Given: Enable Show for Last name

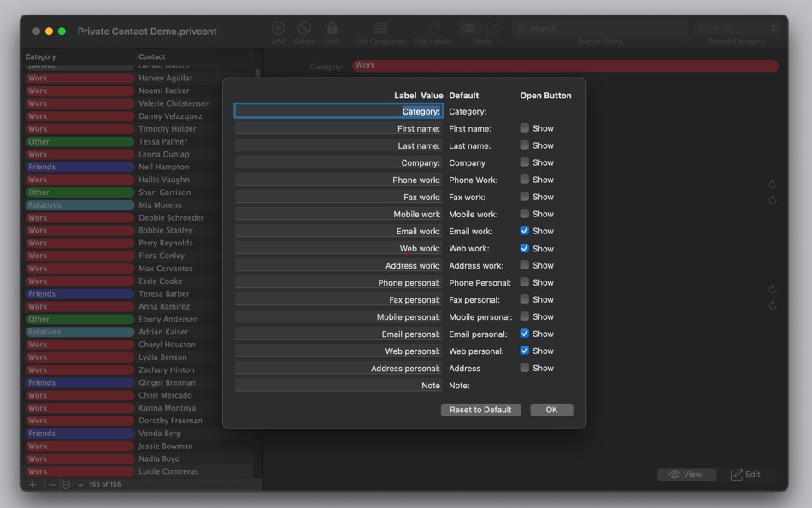Looking at the screenshot, I should pos(525,145).
